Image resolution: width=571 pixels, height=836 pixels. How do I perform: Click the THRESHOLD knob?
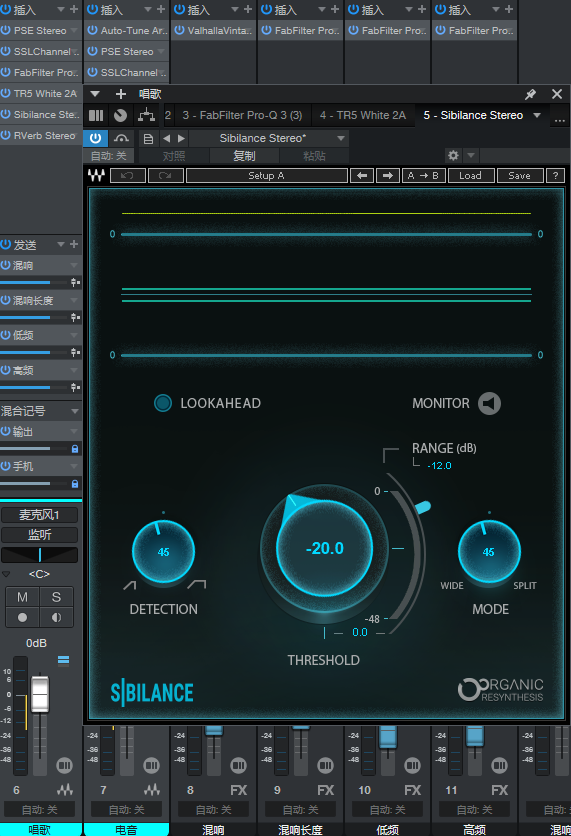pos(324,548)
